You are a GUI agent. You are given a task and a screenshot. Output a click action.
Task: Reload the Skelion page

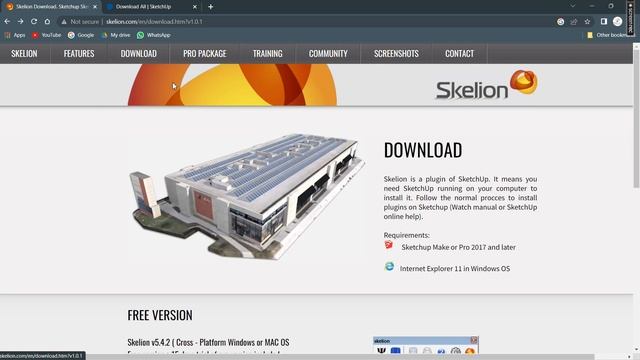click(x=34, y=21)
